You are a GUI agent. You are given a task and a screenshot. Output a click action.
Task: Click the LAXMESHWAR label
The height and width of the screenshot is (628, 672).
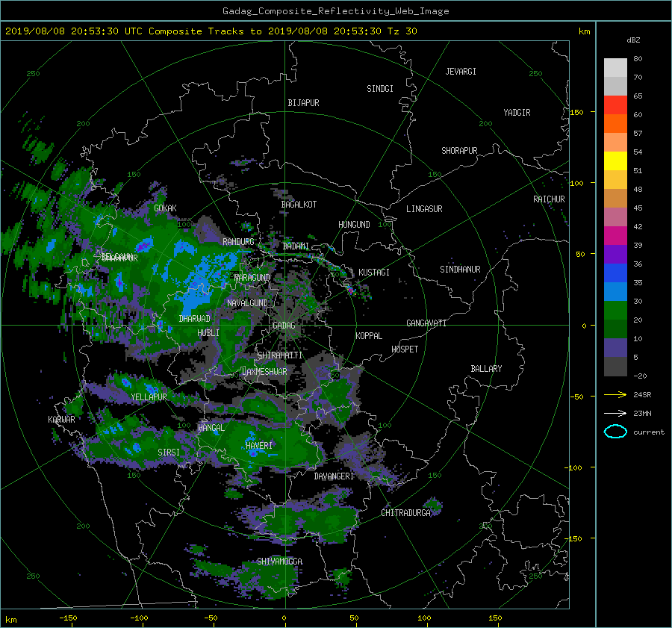[264, 372]
